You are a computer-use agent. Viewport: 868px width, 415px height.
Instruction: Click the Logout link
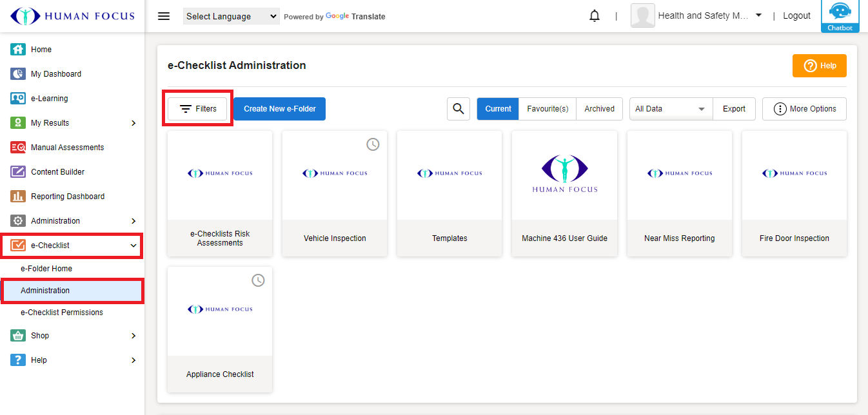tap(796, 16)
